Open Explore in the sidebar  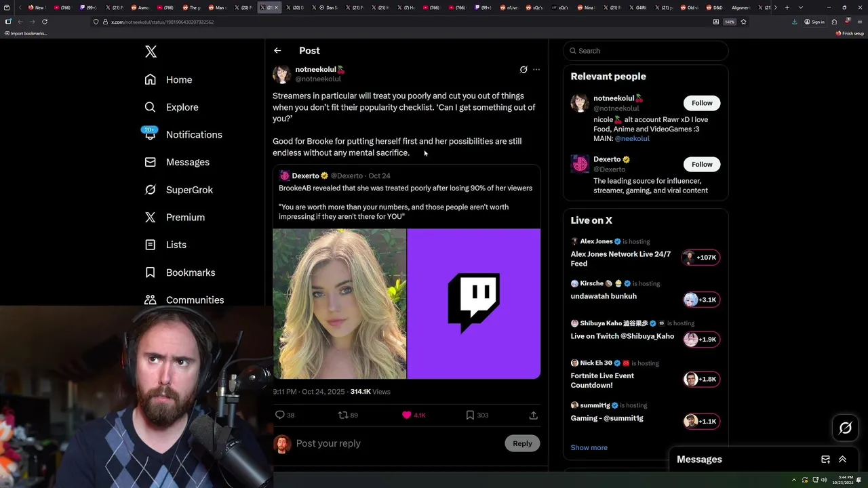pos(172,107)
